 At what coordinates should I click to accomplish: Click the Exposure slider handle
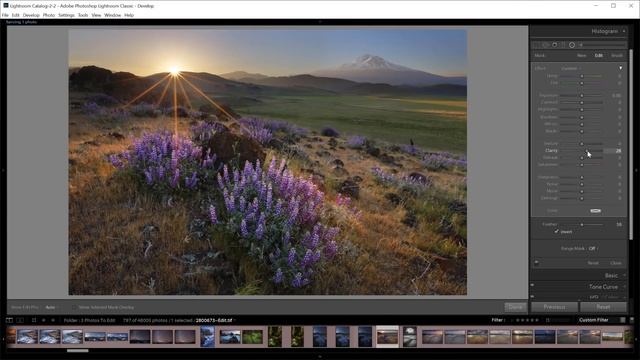coord(582,96)
